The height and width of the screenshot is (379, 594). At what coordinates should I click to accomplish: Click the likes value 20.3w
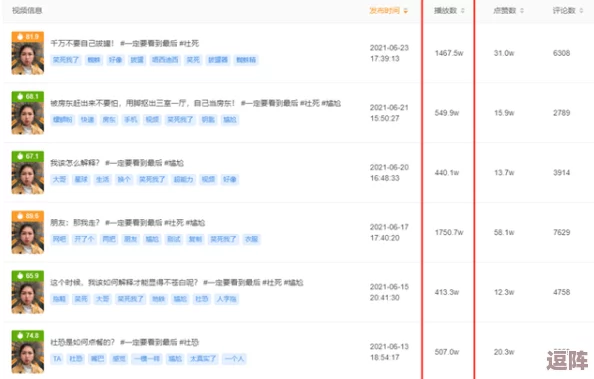point(504,352)
